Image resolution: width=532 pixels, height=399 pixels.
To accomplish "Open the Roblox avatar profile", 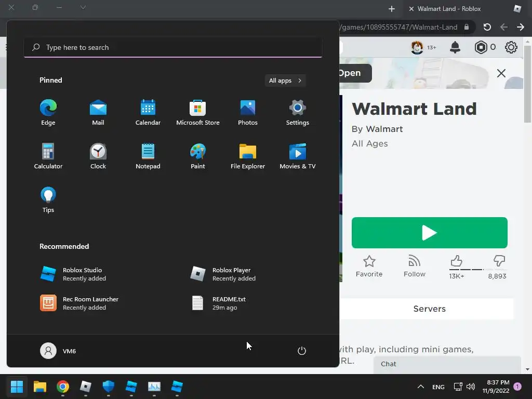I will [417, 47].
